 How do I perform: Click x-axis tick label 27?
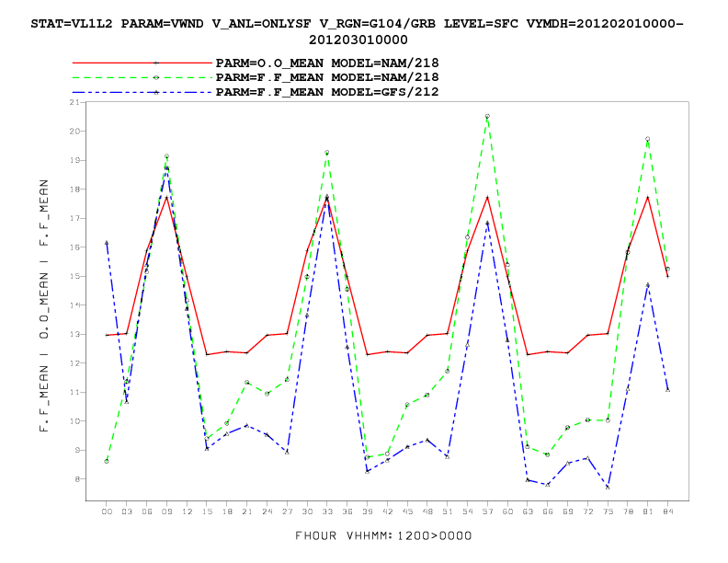(287, 511)
